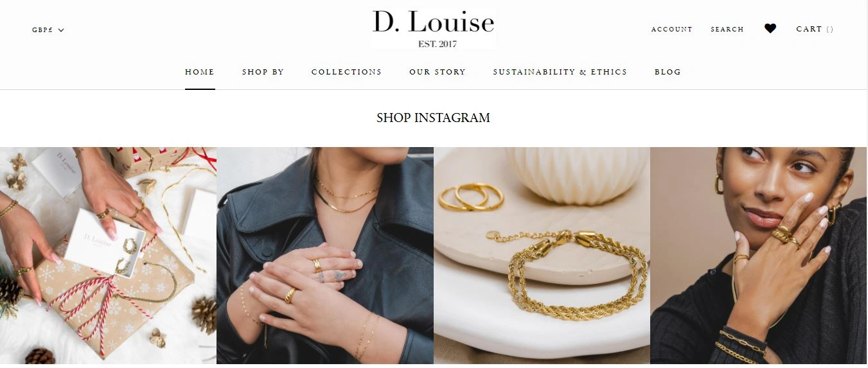Click the cart item count parentheses
868x368 pixels.
[x=830, y=29]
